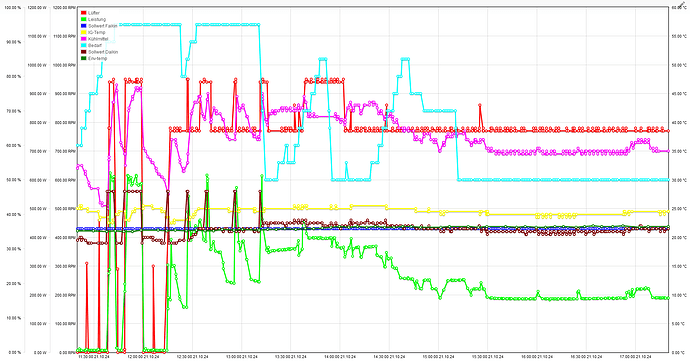The width and height of the screenshot is (690, 361).
Task: Click the 13:30:00 time axis label
Action: pos(291,357)
